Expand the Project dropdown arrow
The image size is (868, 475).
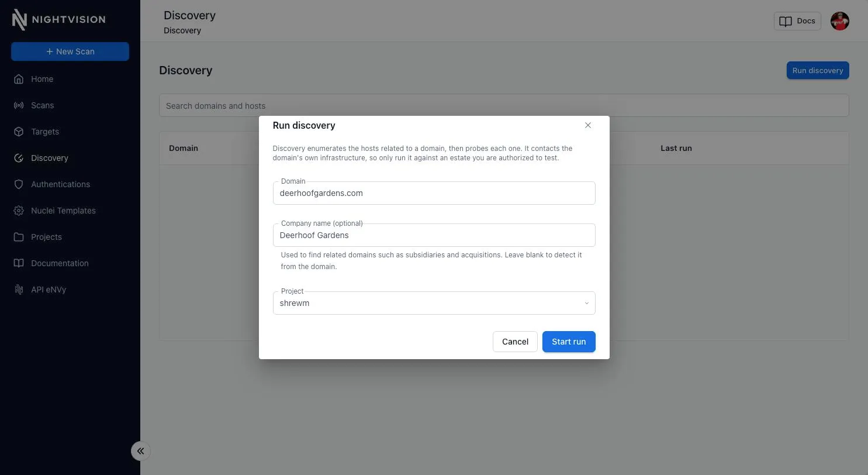(x=587, y=303)
